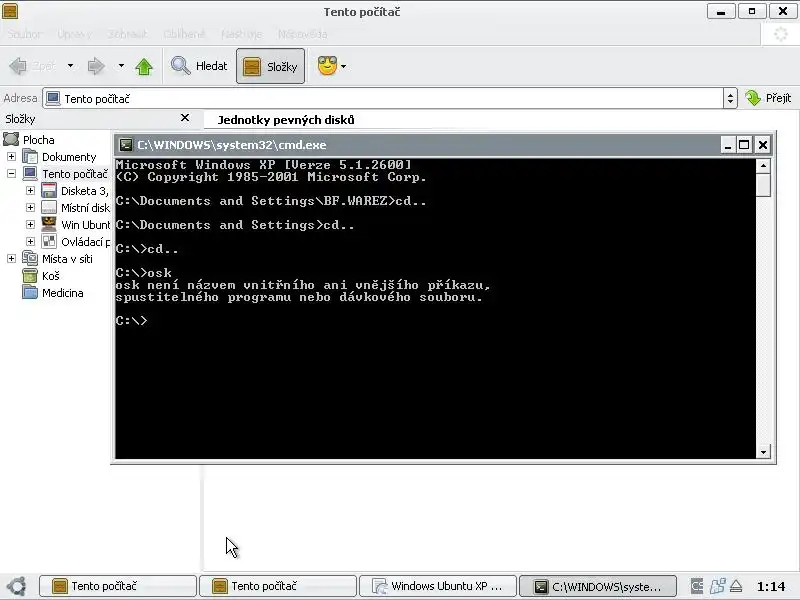Expand the Ovládací panely tree node
Image resolution: width=800 pixels, height=600 pixels.
30,241
